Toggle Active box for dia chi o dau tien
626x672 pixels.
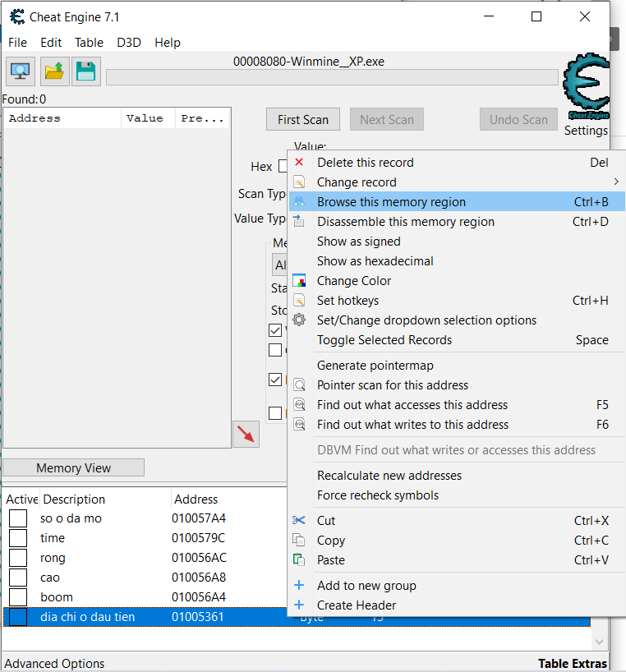pyautogui.click(x=18, y=617)
